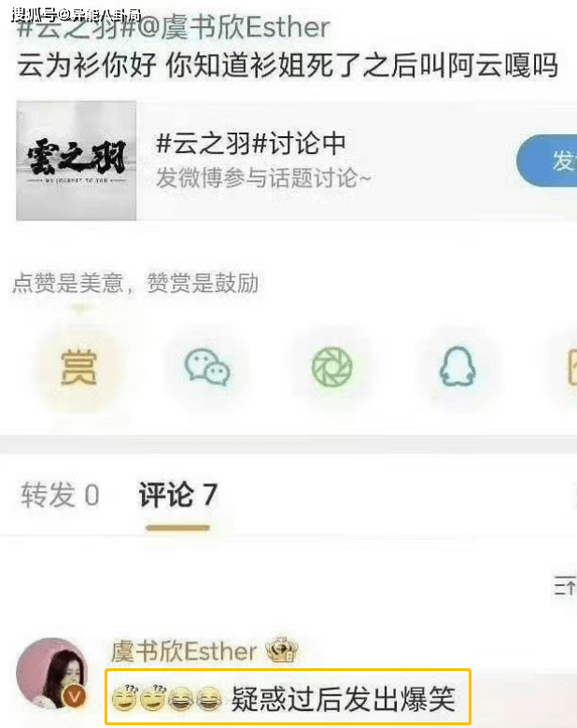This screenshot has height=728, width=577.
Task: Open the #云之羽# hashtag link in post
Action: (x=76, y=28)
